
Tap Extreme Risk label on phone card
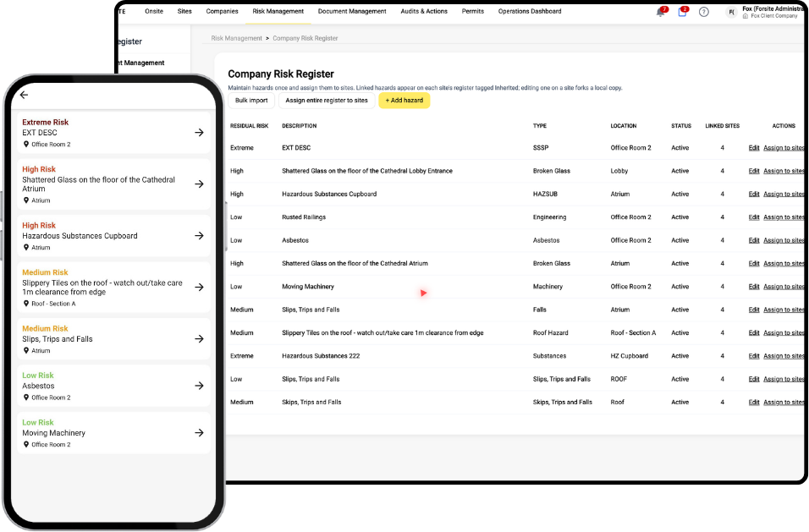click(x=46, y=122)
